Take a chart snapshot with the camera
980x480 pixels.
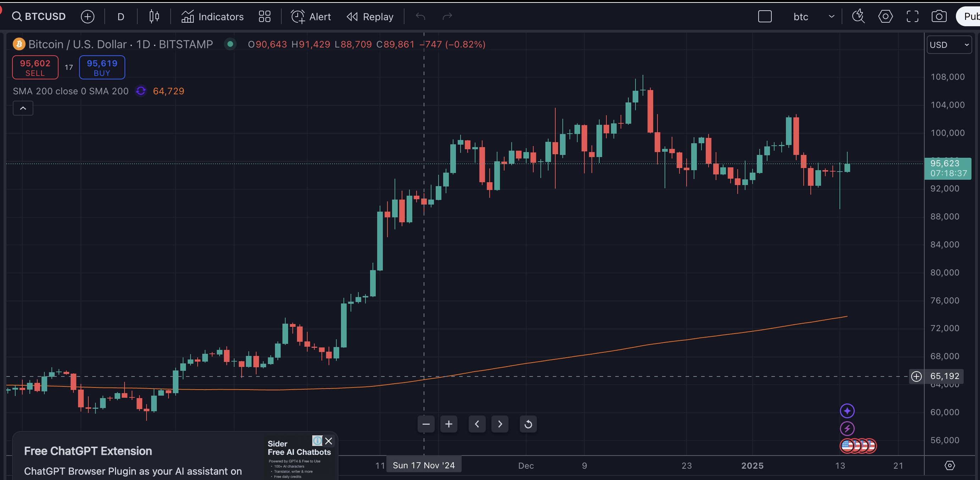(x=939, y=16)
